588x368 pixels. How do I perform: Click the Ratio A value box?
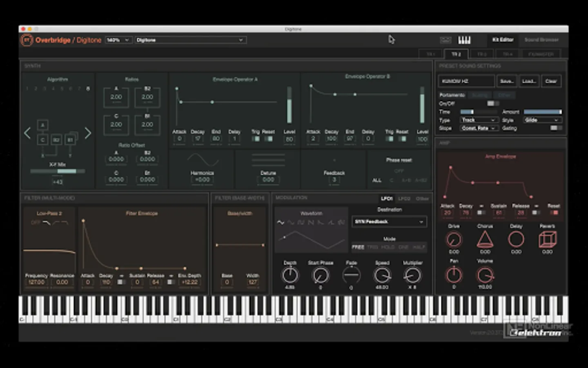click(x=116, y=97)
